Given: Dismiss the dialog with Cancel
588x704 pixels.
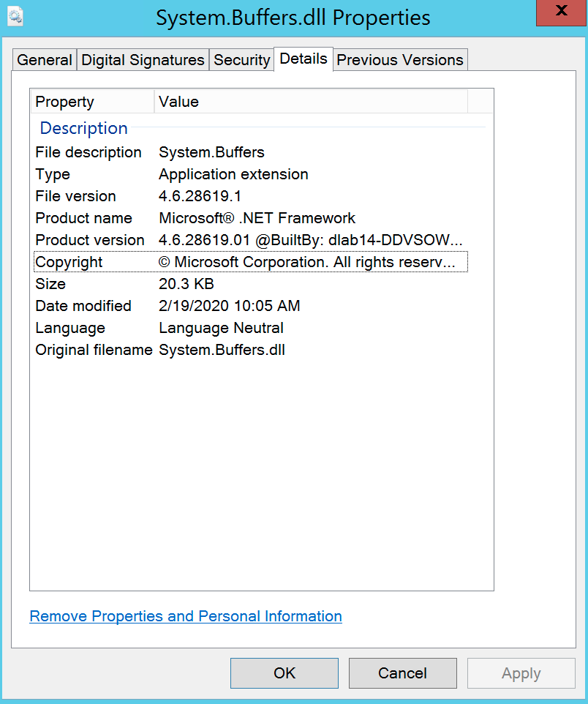Looking at the screenshot, I should pos(402,673).
